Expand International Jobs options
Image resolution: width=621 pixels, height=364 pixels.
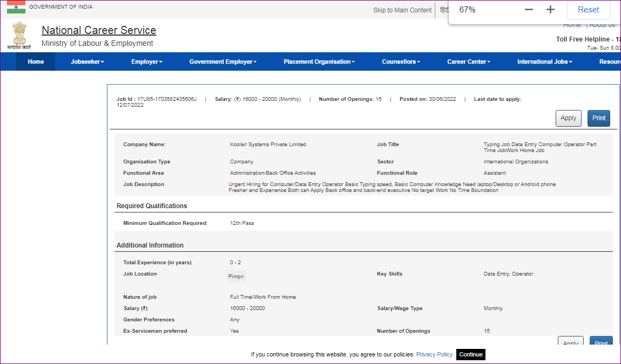pos(544,61)
